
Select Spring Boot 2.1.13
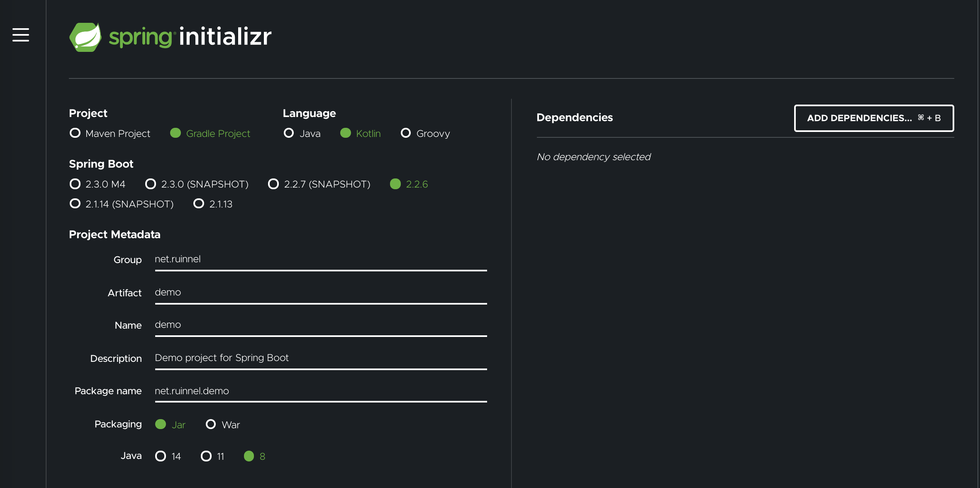coord(213,204)
